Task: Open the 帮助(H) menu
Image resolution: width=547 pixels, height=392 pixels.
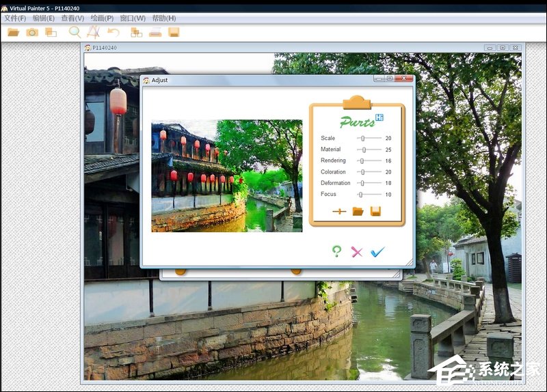Action: 163,18
